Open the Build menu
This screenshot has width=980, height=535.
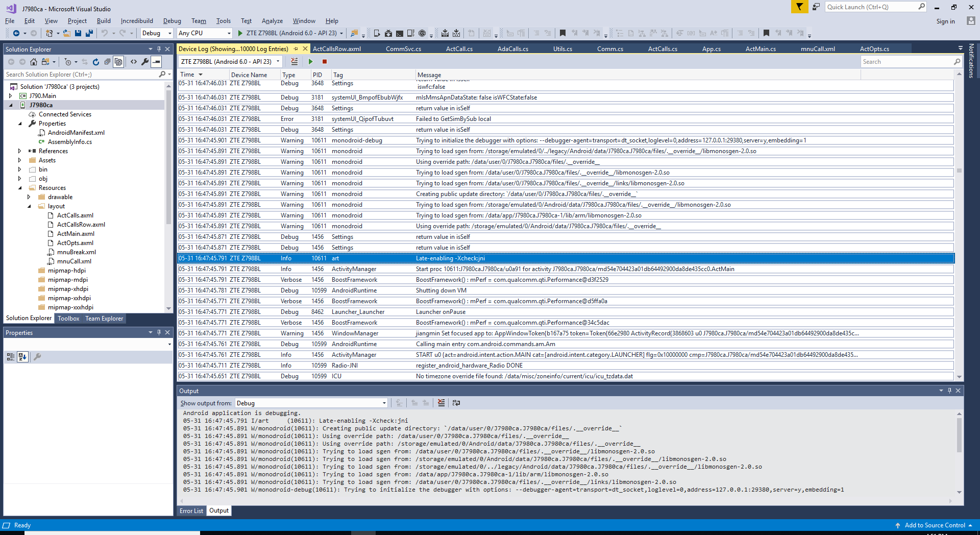pos(104,21)
